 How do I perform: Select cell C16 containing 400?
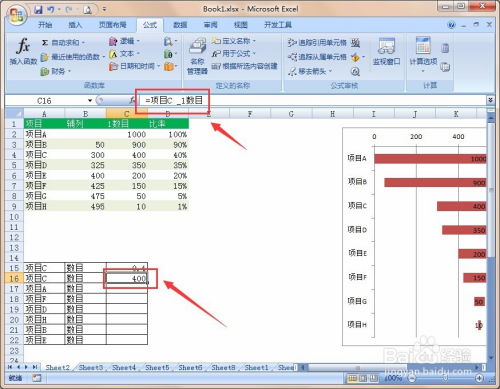[127, 278]
